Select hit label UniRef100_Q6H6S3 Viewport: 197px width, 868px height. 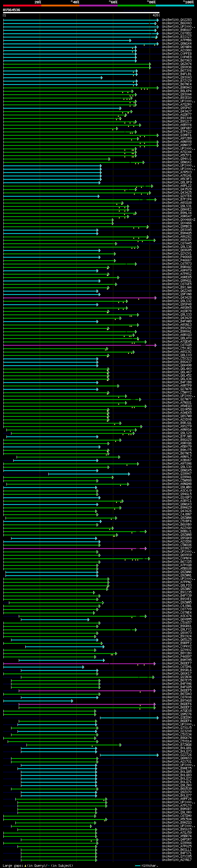coord(177,758)
